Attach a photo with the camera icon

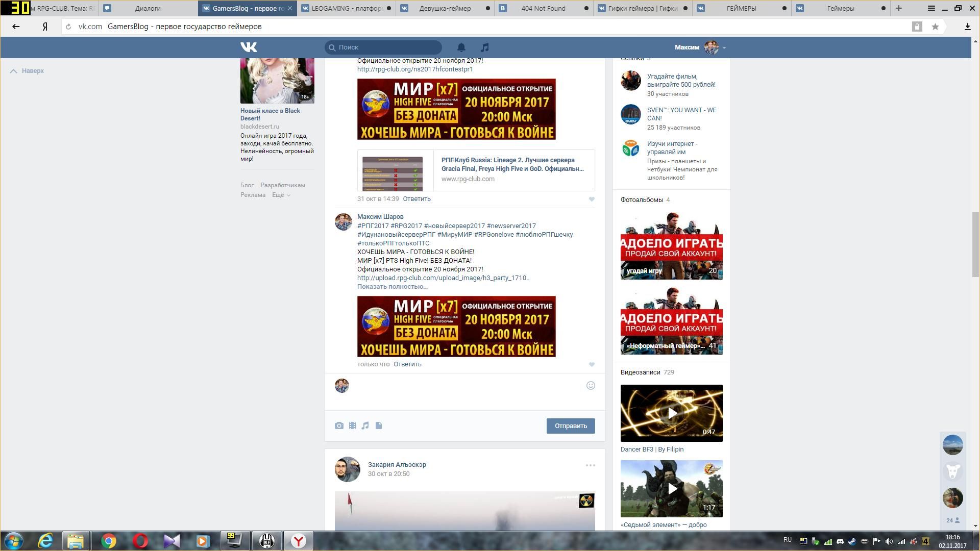click(339, 425)
